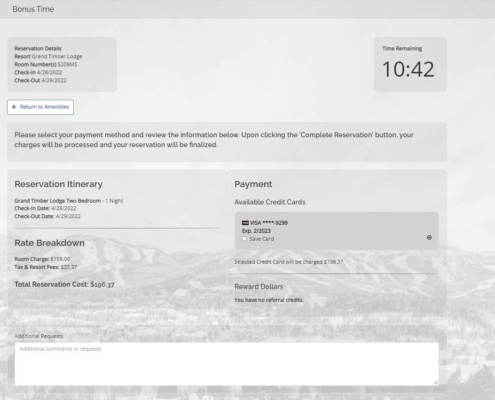
Task: Click the Rate Breakdown heading
Action: pos(49,243)
